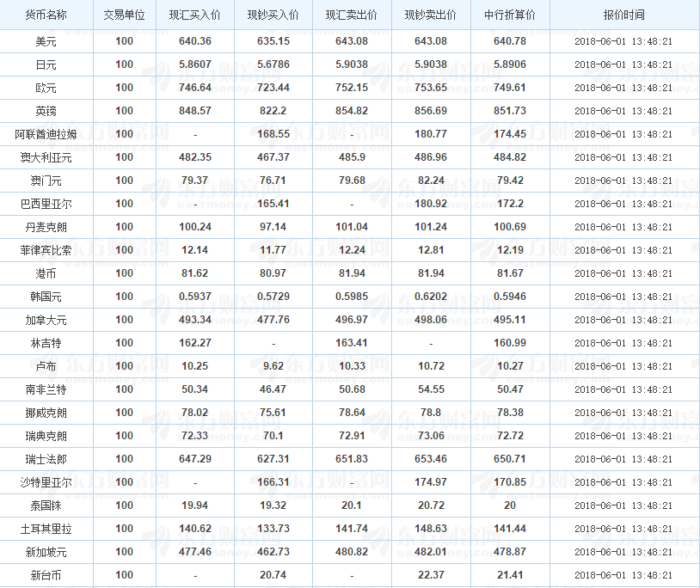Click the 欧元 currency name
Viewport: 700px width, 588px height.
[x=46, y=88]
